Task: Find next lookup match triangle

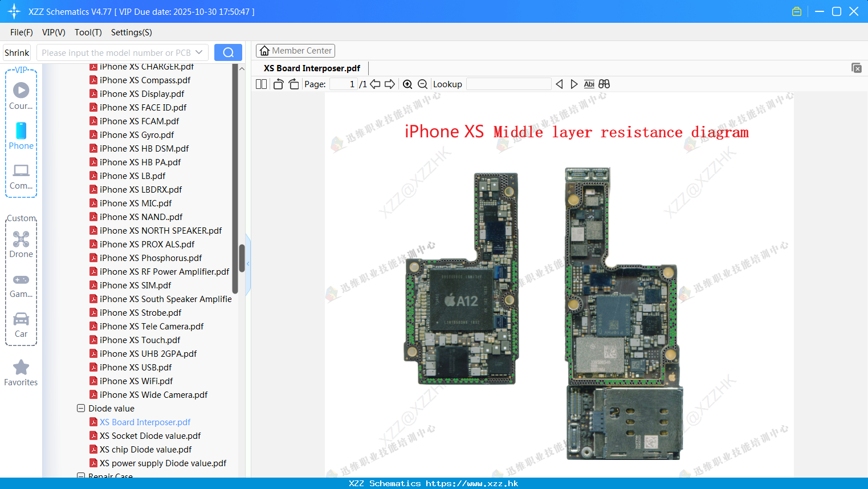Action: click(574, 84)
